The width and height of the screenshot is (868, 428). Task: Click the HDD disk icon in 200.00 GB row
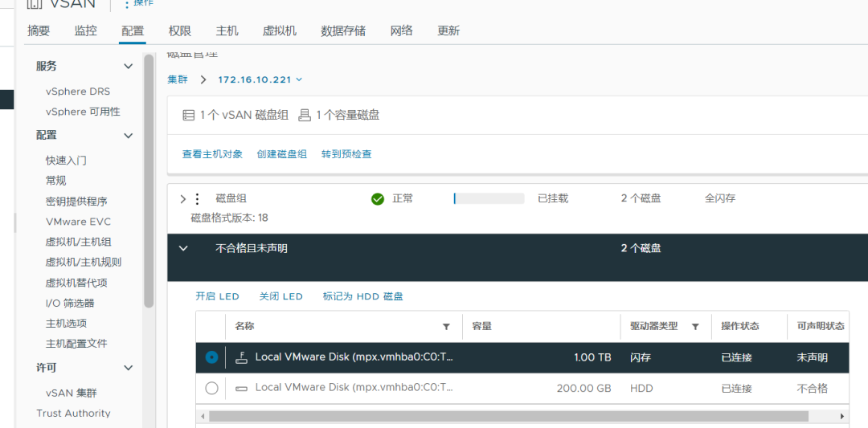pos(241,389)
